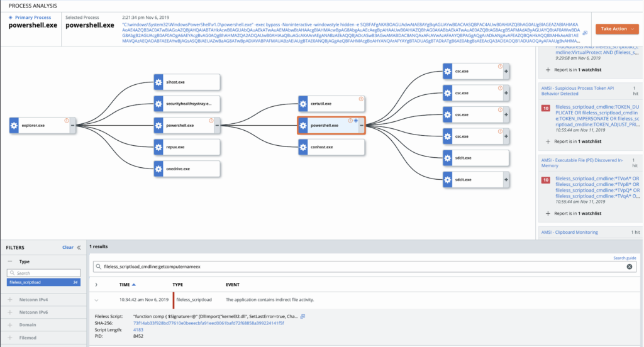Collapse the Type filter section
Viewport: 644px width, 347px height.
[10, 261]
